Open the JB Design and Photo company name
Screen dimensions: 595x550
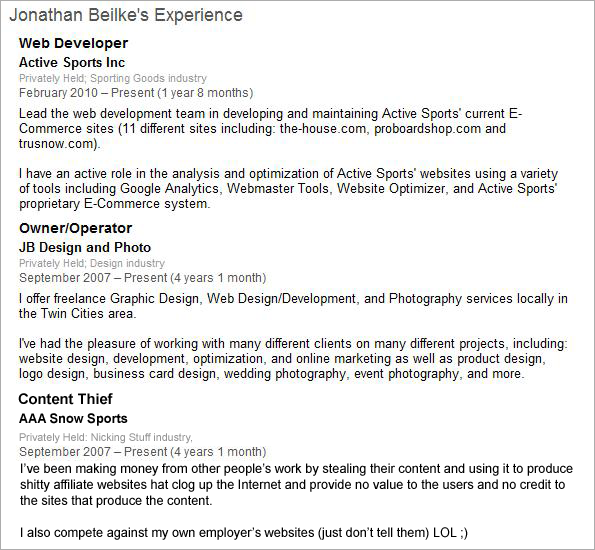[x=85, y=247]
